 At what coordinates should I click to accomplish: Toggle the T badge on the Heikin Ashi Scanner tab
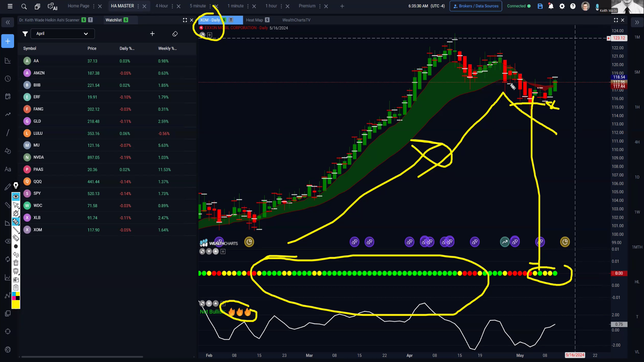pos(91,20)
